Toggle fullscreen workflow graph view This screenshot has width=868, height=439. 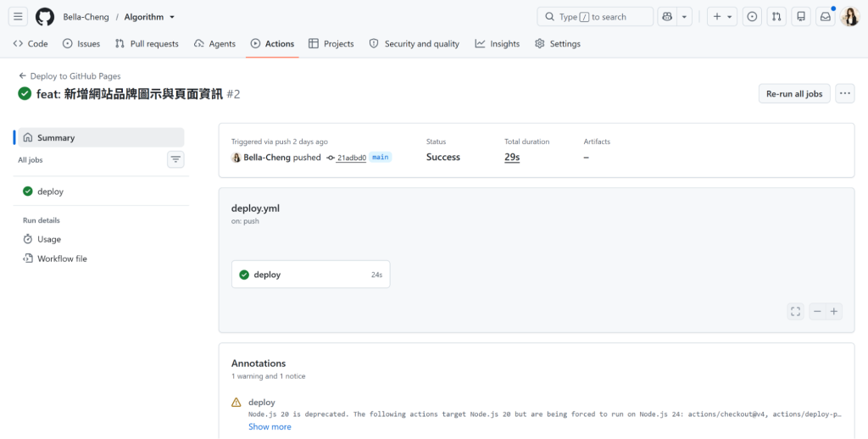coord(795,312)
